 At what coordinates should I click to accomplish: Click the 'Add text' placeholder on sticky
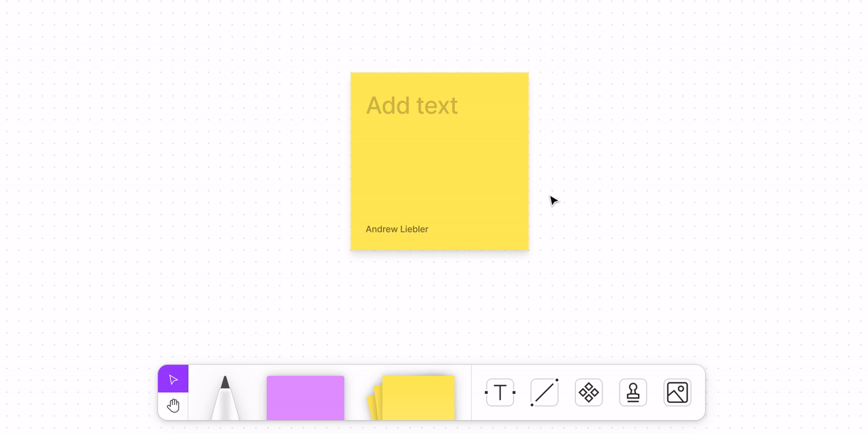(x=412, y=105)
